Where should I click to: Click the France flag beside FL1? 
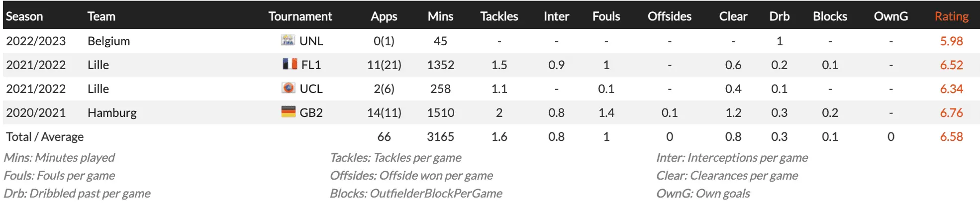290,64
